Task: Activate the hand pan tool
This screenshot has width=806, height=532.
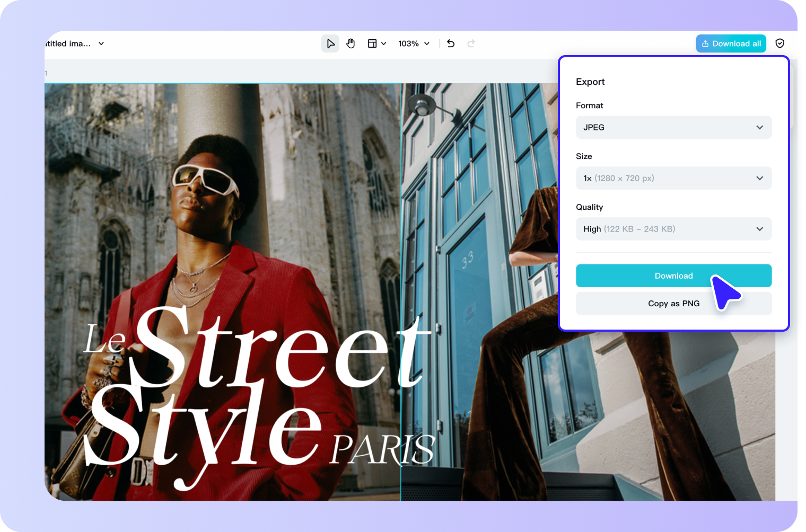Action: pos(351,43)
